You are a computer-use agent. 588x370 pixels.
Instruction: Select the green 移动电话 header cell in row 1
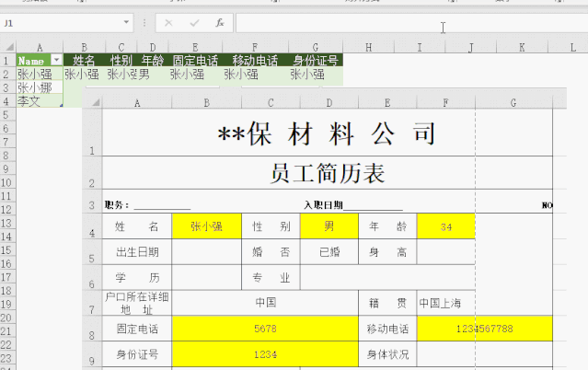tap(256, 60)
